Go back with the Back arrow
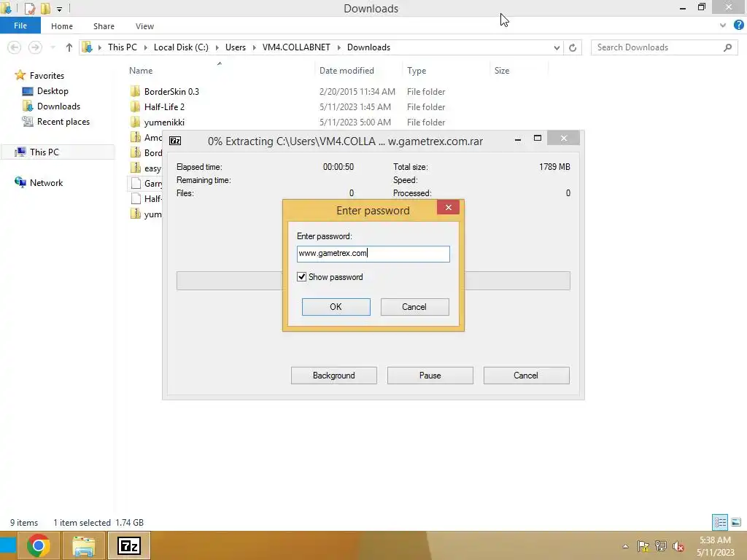This screenshot has width=747, height=560. click(x=15, y=47)
